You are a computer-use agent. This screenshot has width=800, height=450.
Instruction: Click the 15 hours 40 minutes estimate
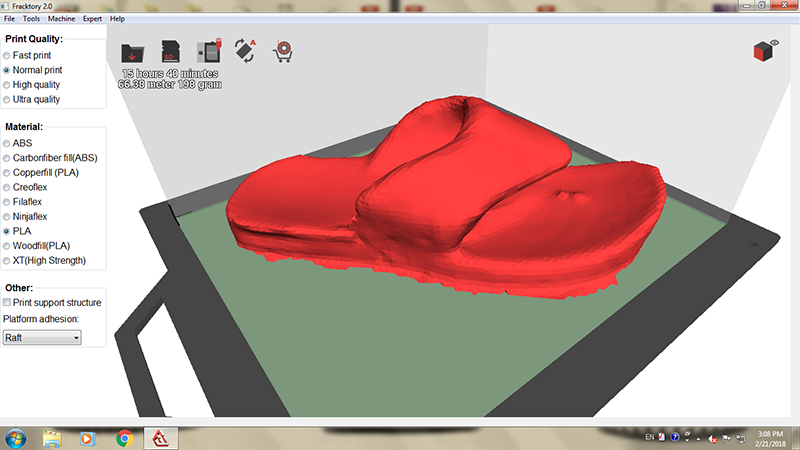click(170, 73)
